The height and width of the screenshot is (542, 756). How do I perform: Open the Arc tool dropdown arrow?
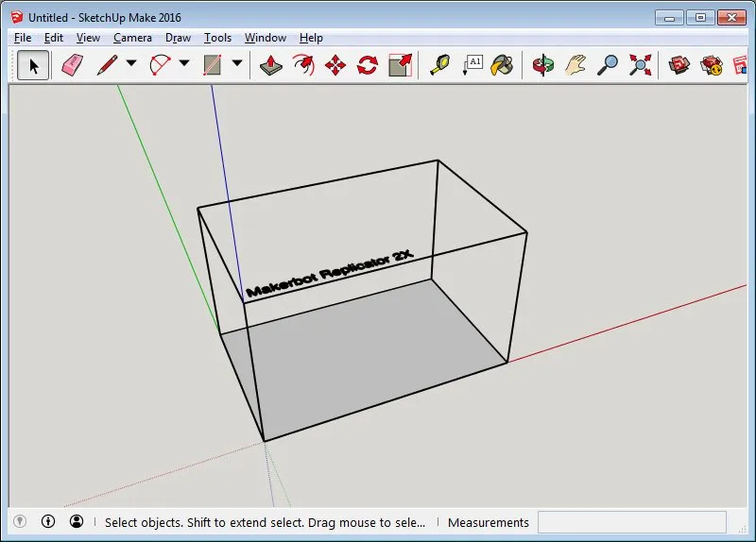184,65
